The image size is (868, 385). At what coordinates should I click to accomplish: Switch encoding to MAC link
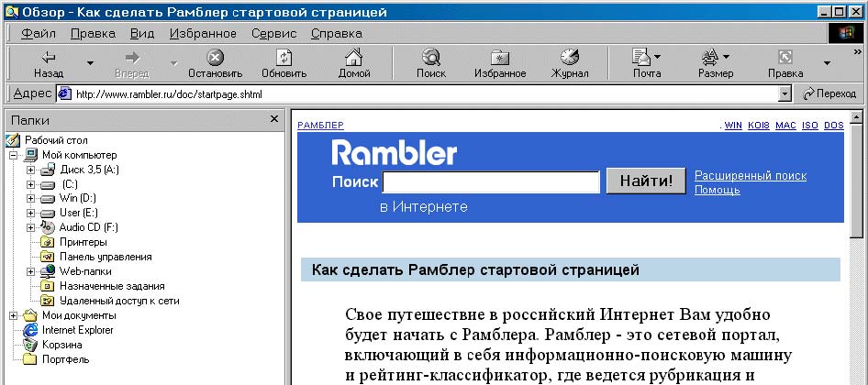pyautogui.click(x=785, y=126)
